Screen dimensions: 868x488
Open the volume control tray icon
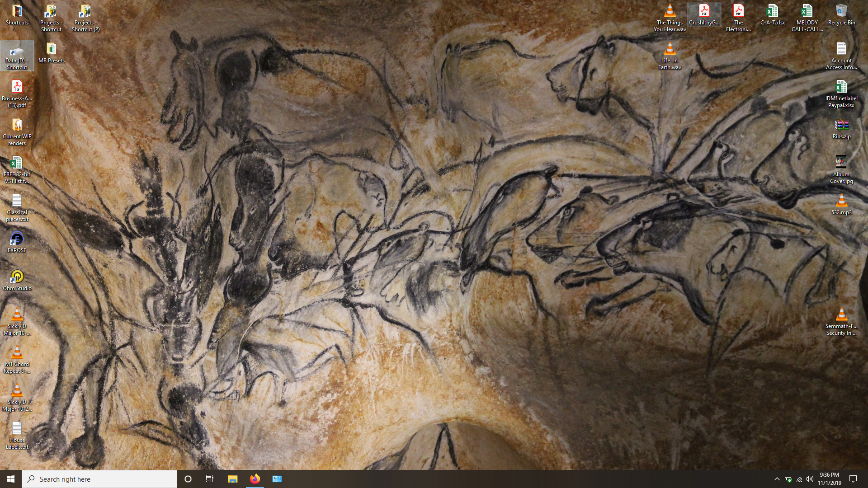[810, 479]
